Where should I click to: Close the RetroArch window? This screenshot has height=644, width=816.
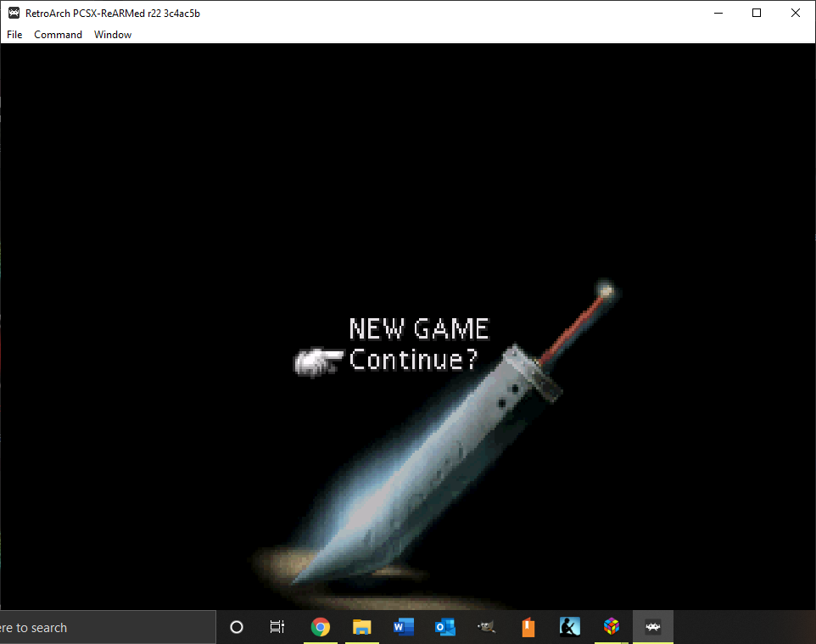795,13
